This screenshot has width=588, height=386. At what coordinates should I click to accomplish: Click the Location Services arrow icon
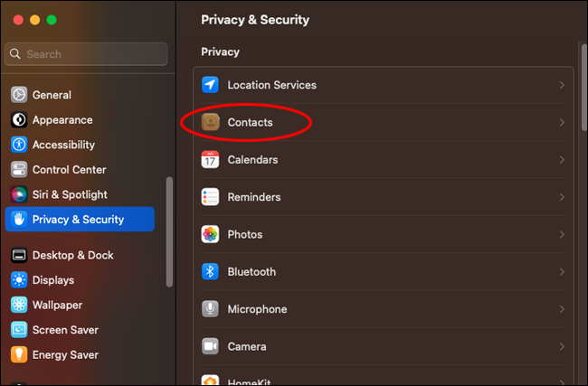coord(210,85)
